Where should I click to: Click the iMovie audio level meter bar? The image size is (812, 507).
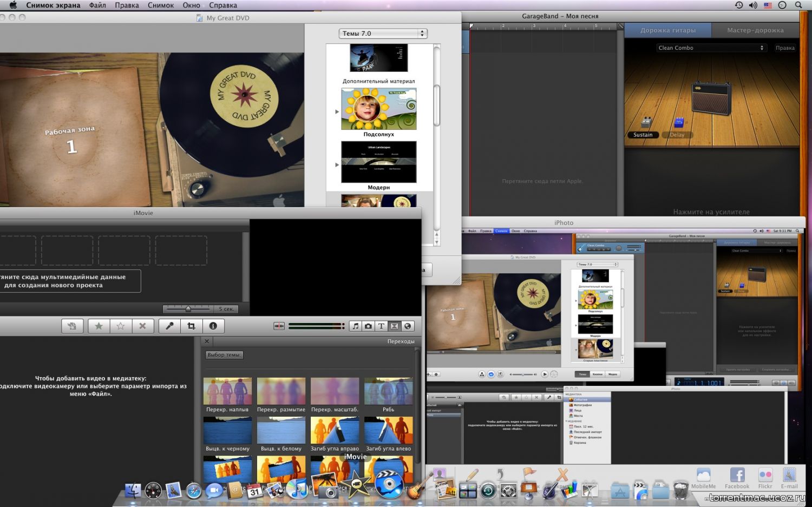316,326
